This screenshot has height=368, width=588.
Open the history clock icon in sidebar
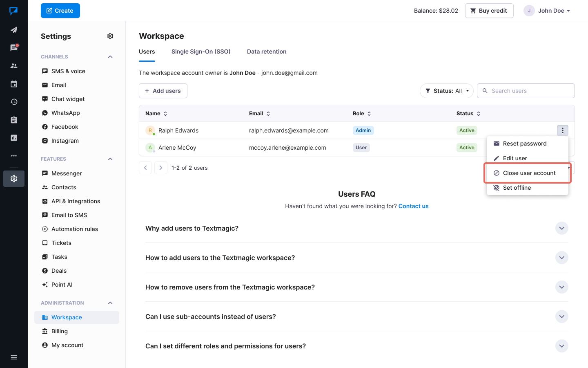pyautogui.click(x=14, y=102)
